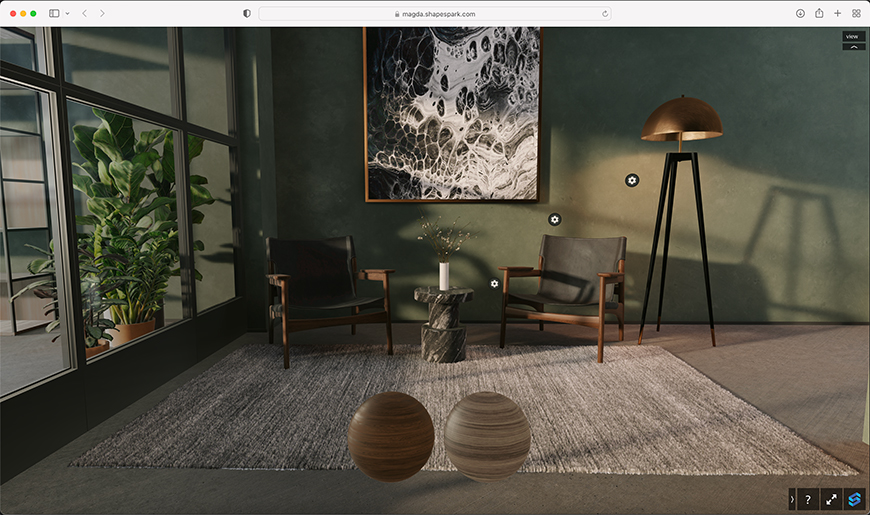This screenshot has height=515, width=870.
Task: Expand the view menu panel
Action: point(852,41)
